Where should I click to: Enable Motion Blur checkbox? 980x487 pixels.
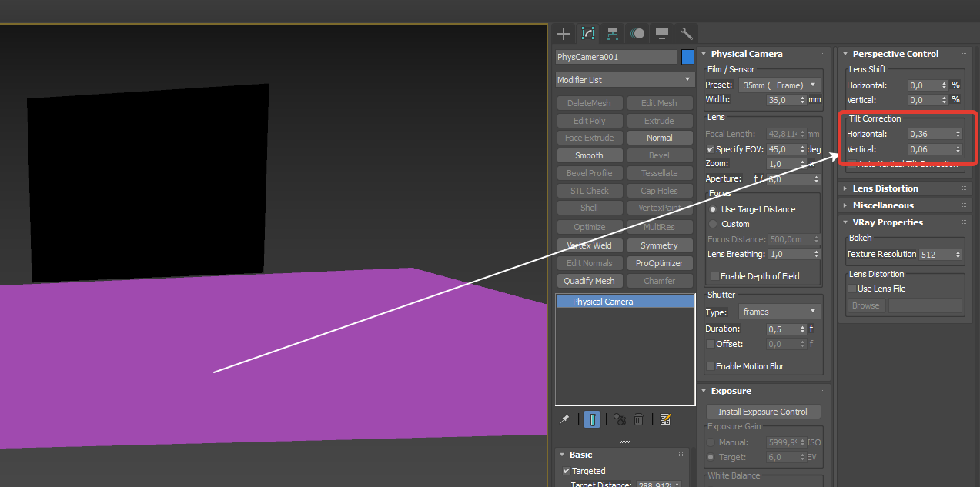[710, 366]
